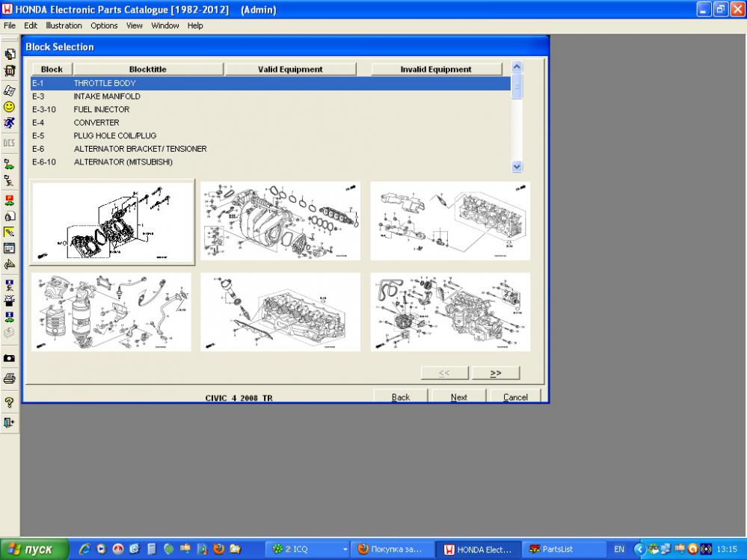Open help via the question mark icon
Image resolution: width=747 pixels, height=560 pixels.
coord(9,402)
